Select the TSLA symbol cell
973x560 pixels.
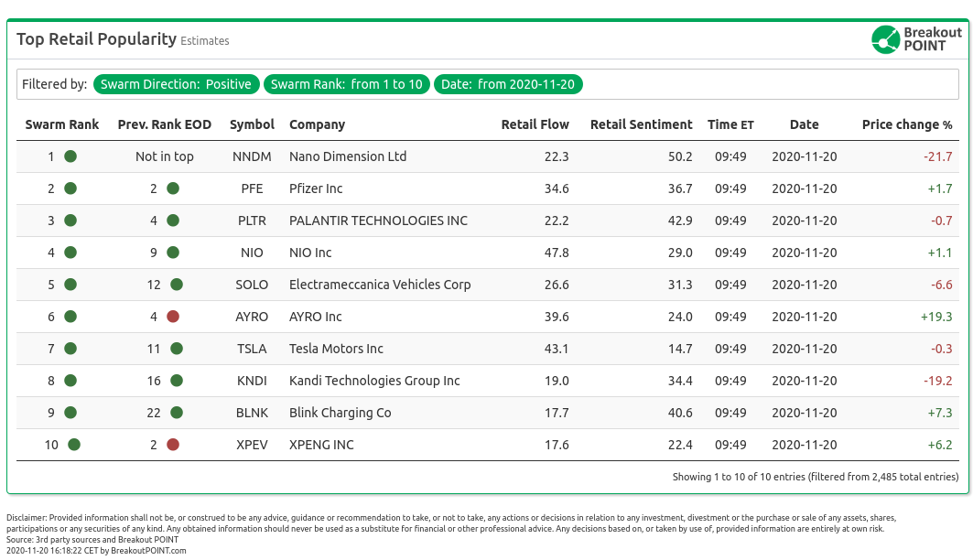coord(252,349)
